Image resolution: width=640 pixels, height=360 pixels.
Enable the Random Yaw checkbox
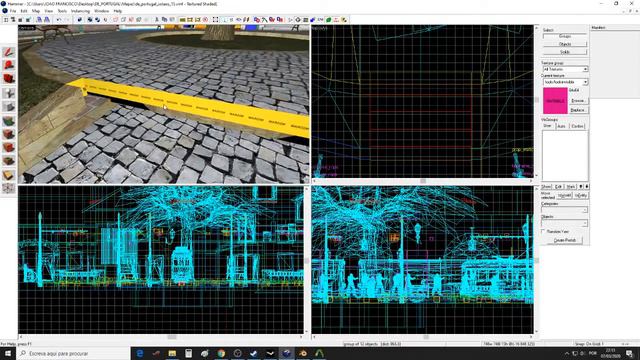(544, 231)
